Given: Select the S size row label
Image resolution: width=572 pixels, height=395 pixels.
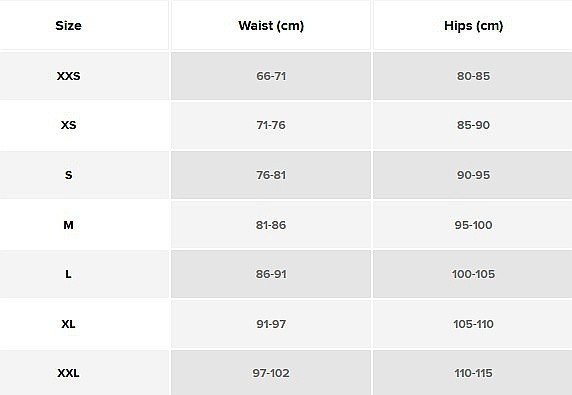Looking at the screenshot, I should point(68,175).
